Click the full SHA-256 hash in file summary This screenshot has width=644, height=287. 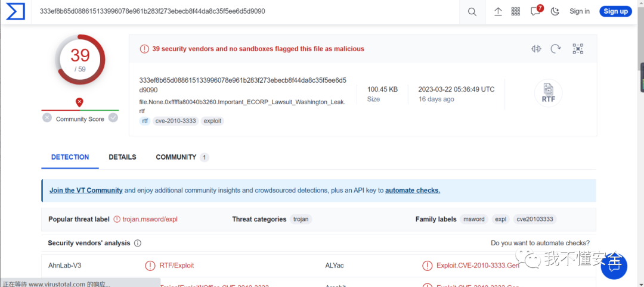click(243, 85)
